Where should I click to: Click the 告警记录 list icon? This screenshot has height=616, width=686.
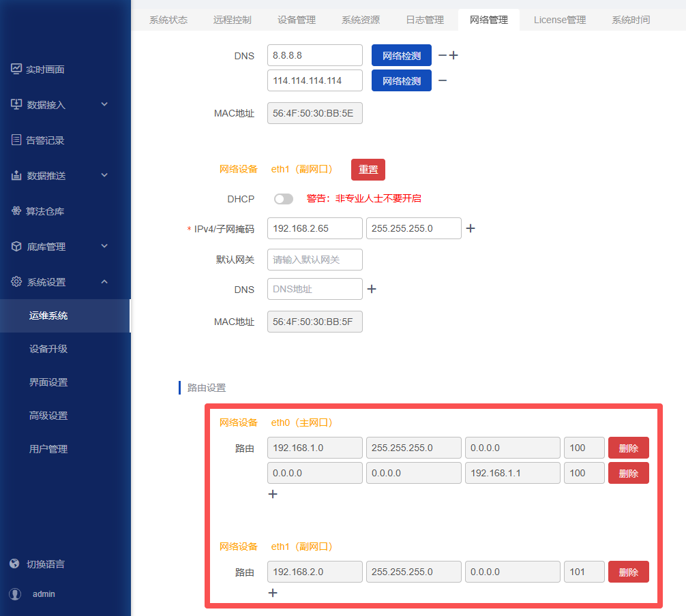click(x=16, y=140)
